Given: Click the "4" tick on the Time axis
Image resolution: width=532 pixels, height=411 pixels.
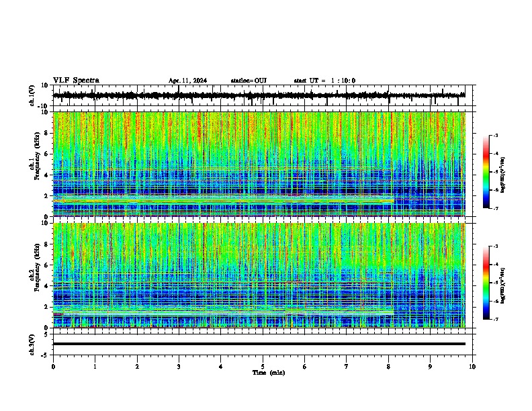Looking at the screenshot, I should (221, 367).
